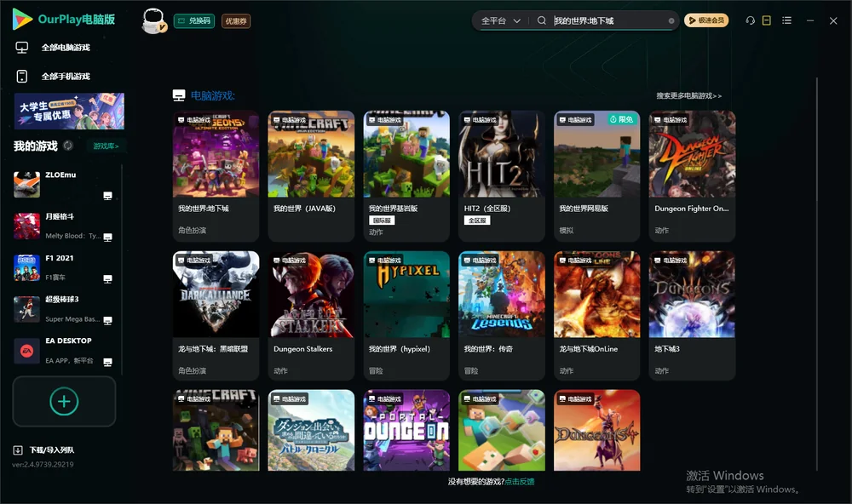This screenshot has height=504, width=852.
Task: Select 我的世界：传奇 game card
Action: (x=502, y=316)
